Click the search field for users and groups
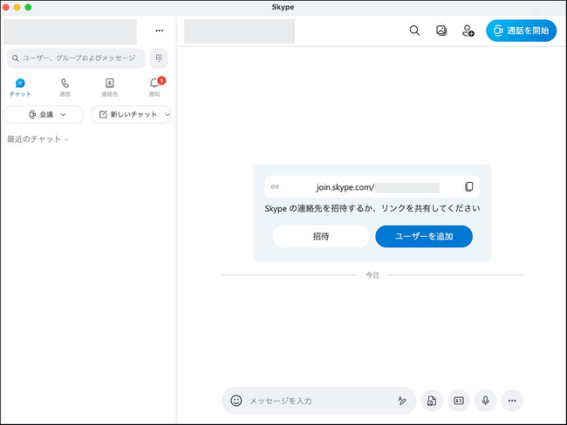The width and height of the screenshot is (567, 425). (x=76, y=58)
